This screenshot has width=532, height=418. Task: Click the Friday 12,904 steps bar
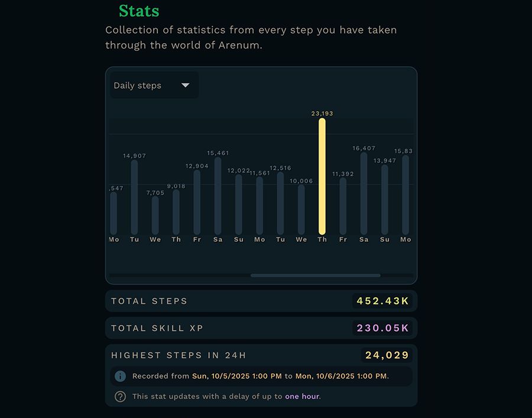pos(197,202)
